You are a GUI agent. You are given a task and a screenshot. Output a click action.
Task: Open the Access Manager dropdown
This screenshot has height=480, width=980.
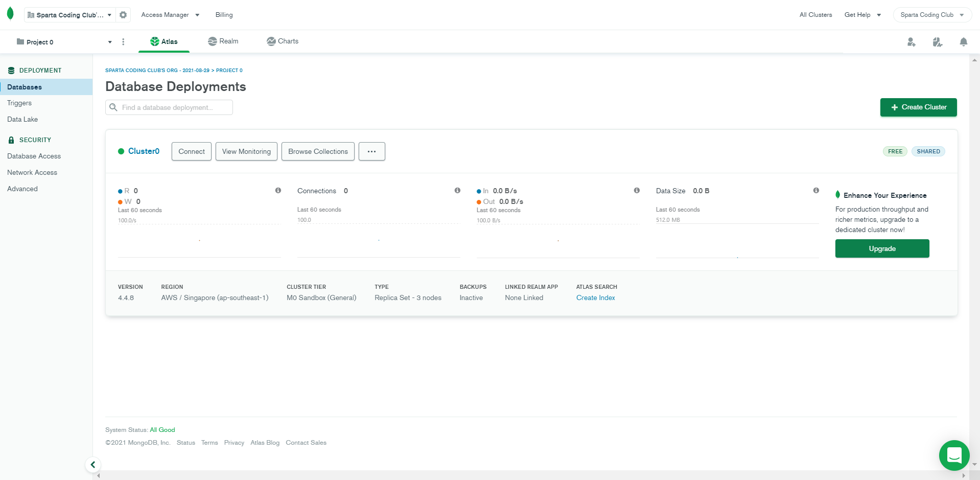170,15
